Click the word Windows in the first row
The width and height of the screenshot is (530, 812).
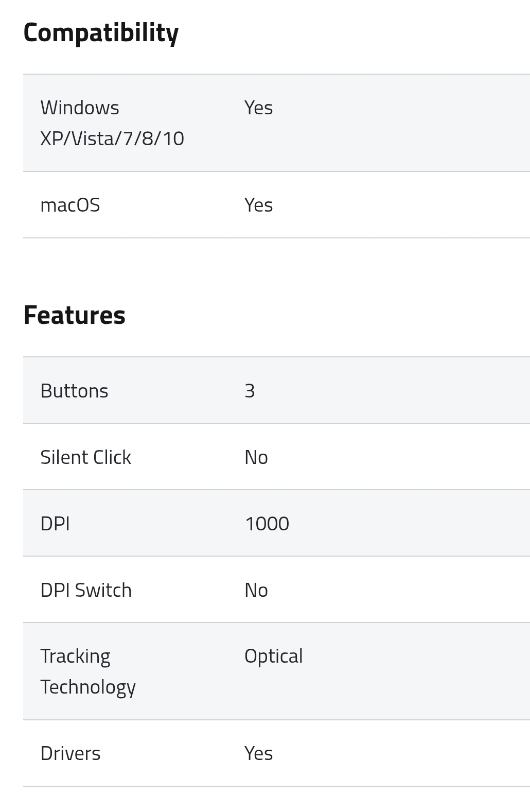click(x=80, y=108)
